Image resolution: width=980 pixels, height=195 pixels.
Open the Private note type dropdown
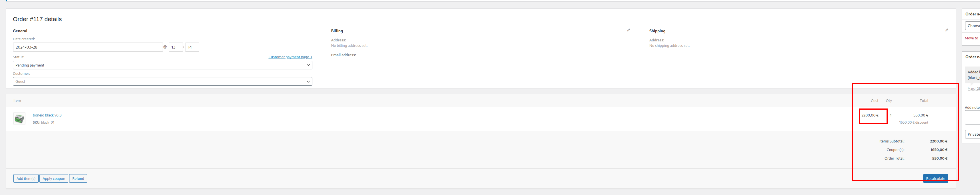(x=973, y=134)
